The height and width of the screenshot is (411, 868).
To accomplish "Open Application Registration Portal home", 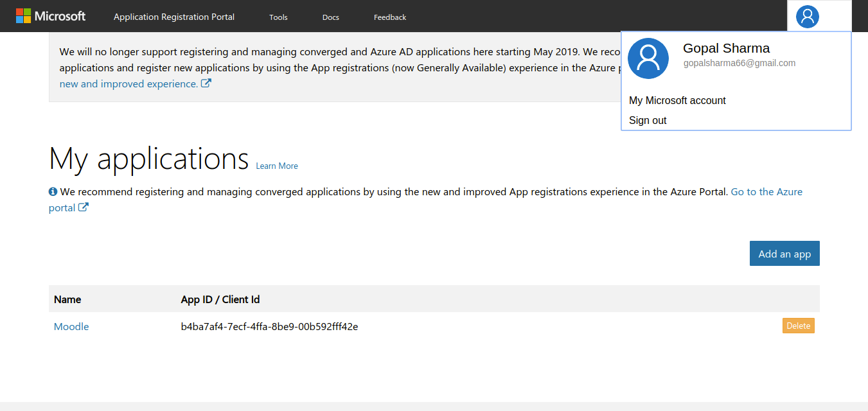I will (174, 17).
